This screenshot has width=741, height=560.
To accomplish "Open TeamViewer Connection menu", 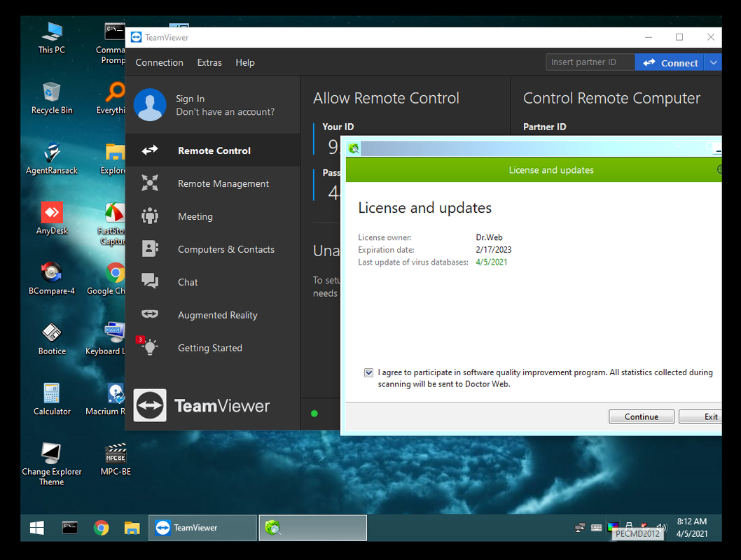I will click(x=159, y=62).
